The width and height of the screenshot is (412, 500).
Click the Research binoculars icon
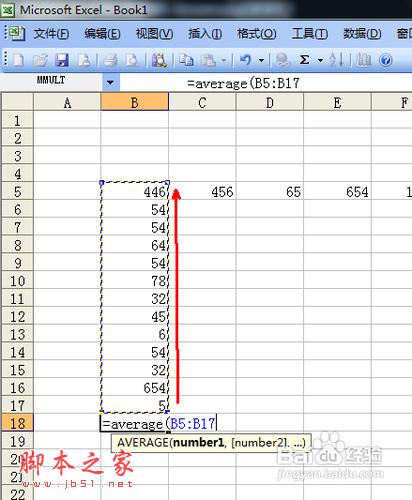point(159,60)
